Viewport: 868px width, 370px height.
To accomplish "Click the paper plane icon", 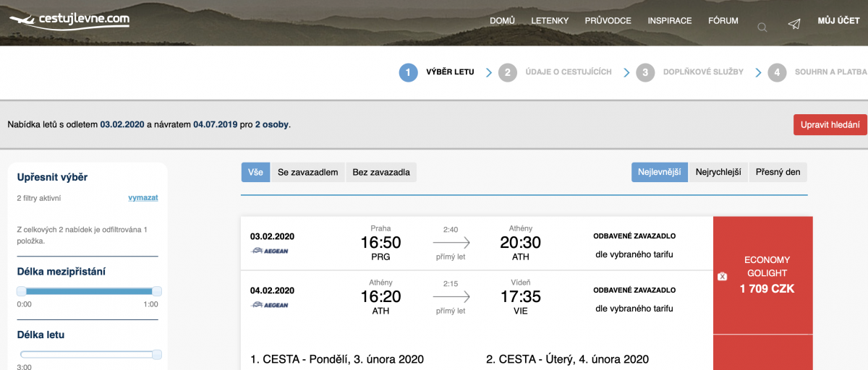I will 794,25.
